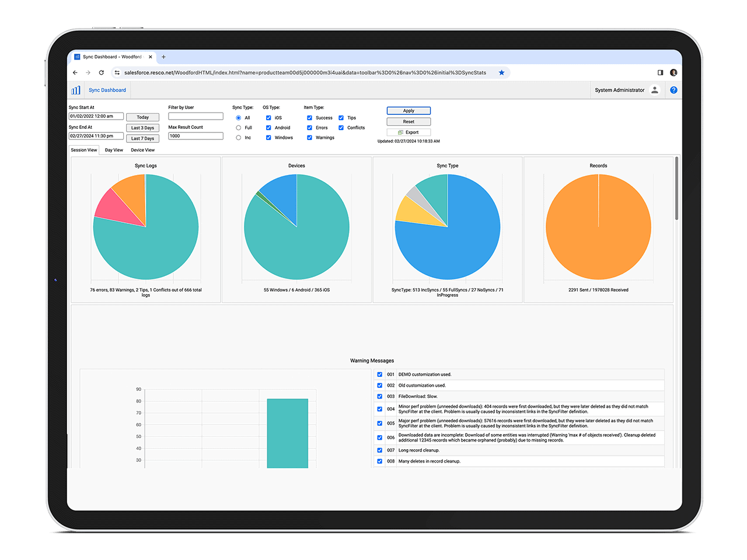Image resolution: width=747 pixels, height=560 pixels.
Task: Edit the Sync Start At field
Action: tap(96, 116)
